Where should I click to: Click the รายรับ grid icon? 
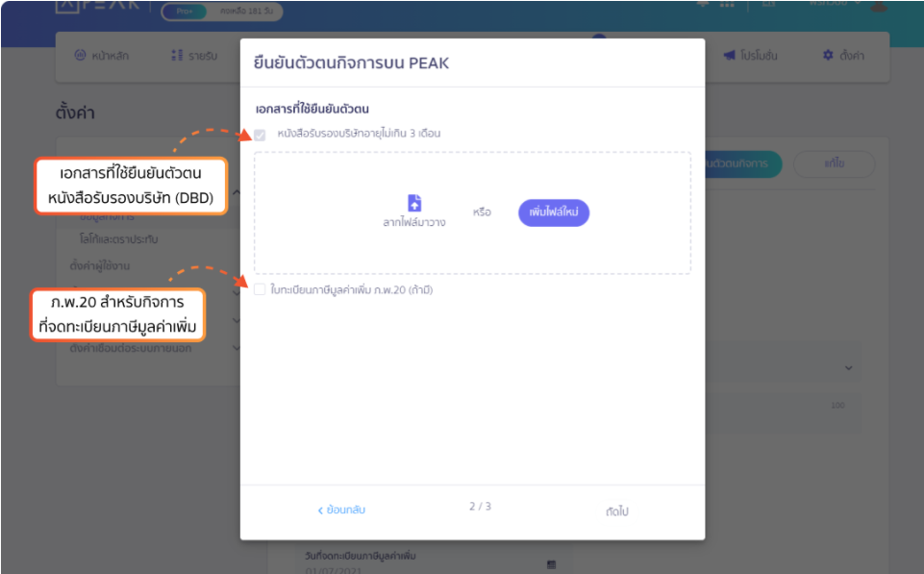point(177,56)
